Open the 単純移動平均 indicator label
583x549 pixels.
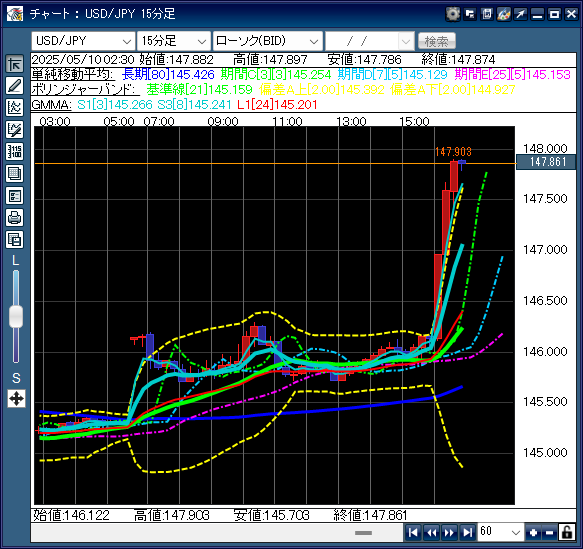[72, 74]
